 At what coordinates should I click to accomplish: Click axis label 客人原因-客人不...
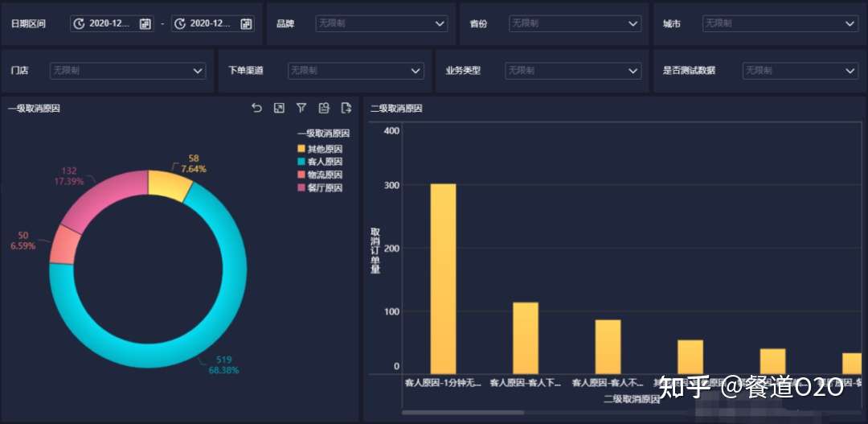pyautogui.click(x=608, y=382)
